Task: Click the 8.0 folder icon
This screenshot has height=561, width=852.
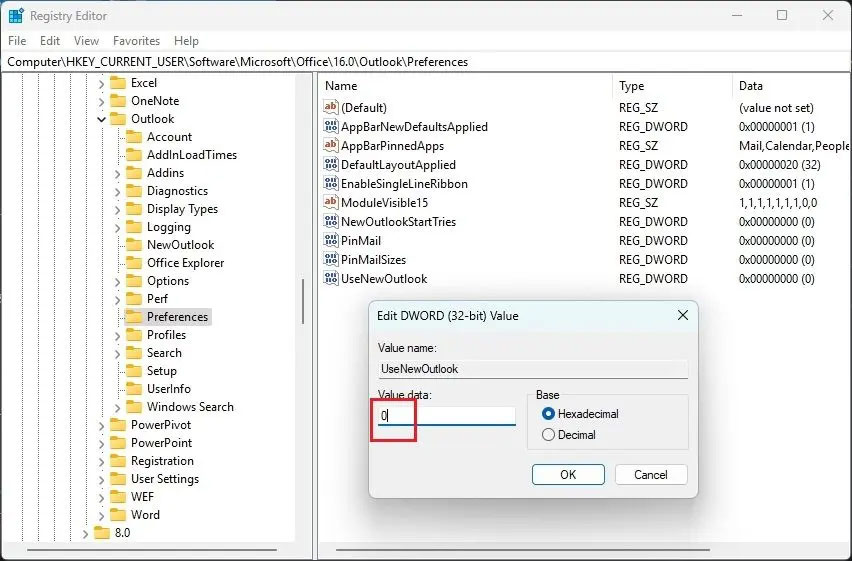Action: click(102, 532)
